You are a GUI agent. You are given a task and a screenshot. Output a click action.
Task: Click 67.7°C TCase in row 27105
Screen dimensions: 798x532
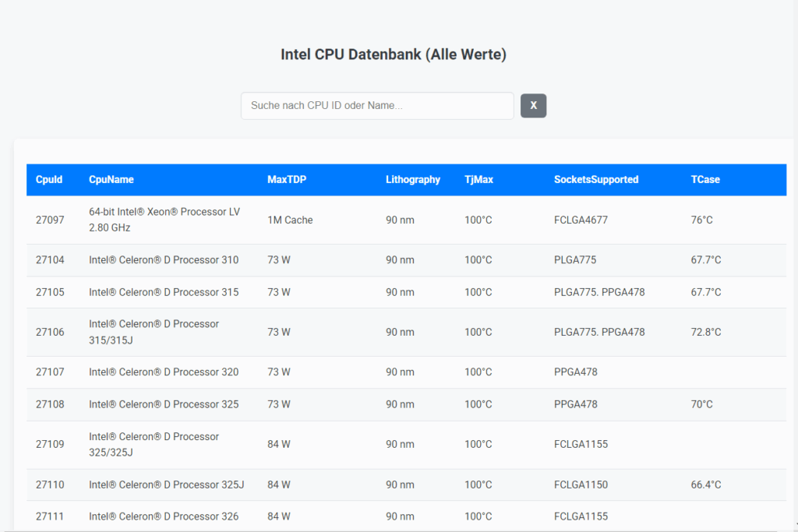pos(706,292)
